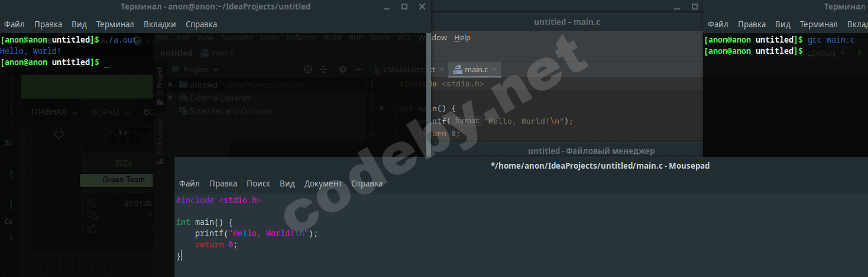The image size is (868, 277).
Task: Click the messages bubble icon under Green Team
Action: [x=92, y=216]
